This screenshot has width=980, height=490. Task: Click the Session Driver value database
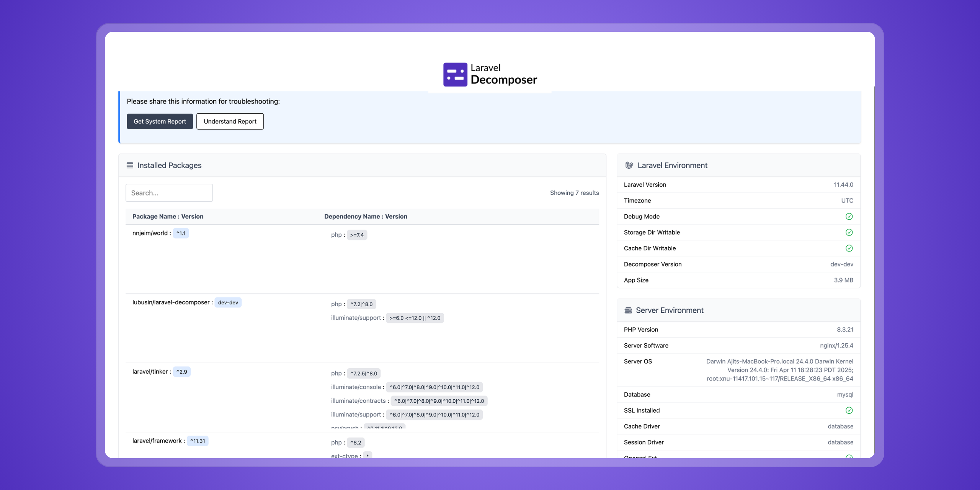pos(840,443)
